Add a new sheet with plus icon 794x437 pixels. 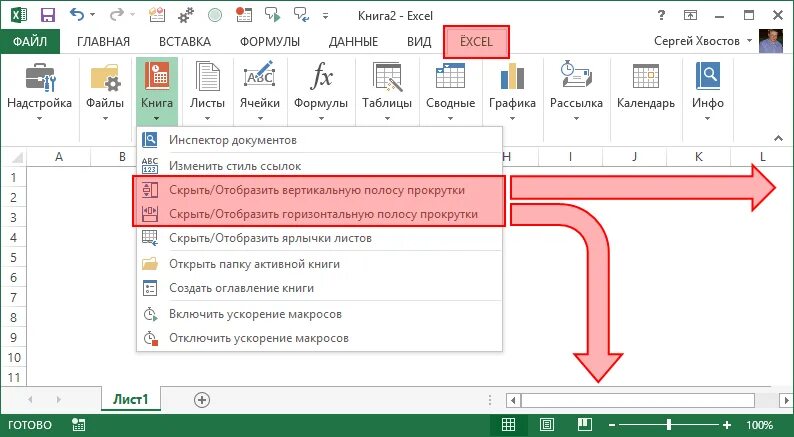pyautogui.click(x=202, y=400)
